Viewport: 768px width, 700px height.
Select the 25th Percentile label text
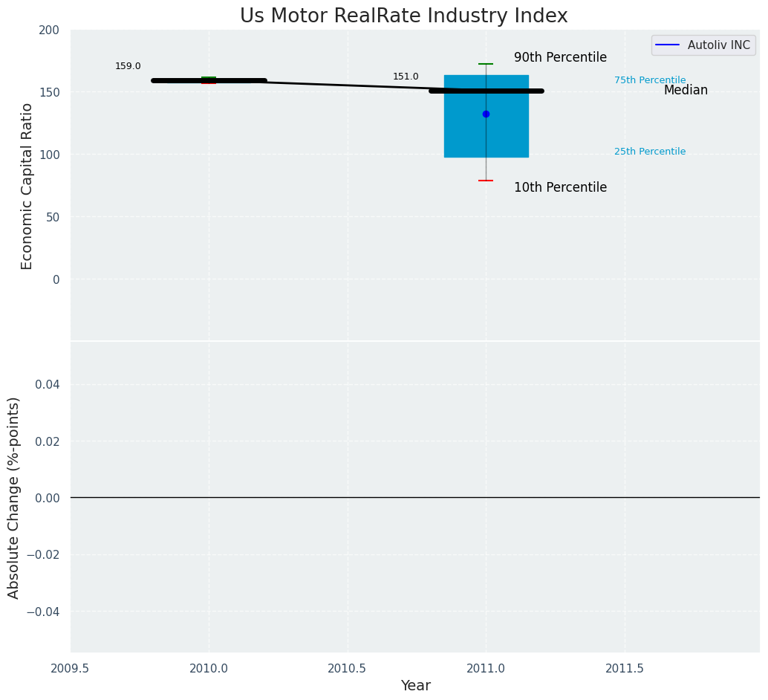click(x=649, y=152)
